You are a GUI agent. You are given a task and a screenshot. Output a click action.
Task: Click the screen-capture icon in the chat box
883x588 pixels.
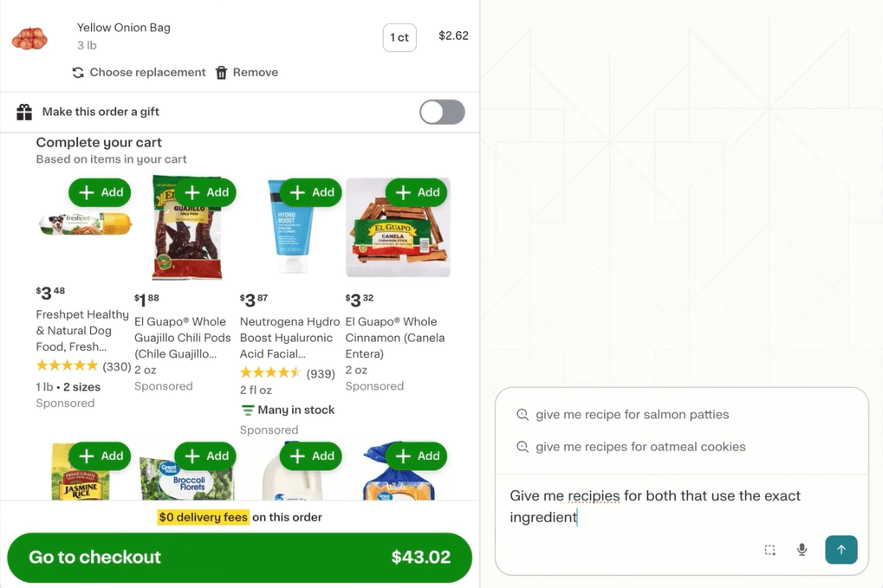click(x=769, y=549)
